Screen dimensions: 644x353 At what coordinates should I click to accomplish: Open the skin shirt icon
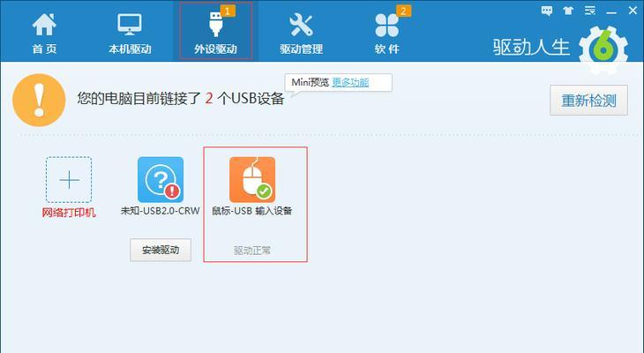pos(568,11)
